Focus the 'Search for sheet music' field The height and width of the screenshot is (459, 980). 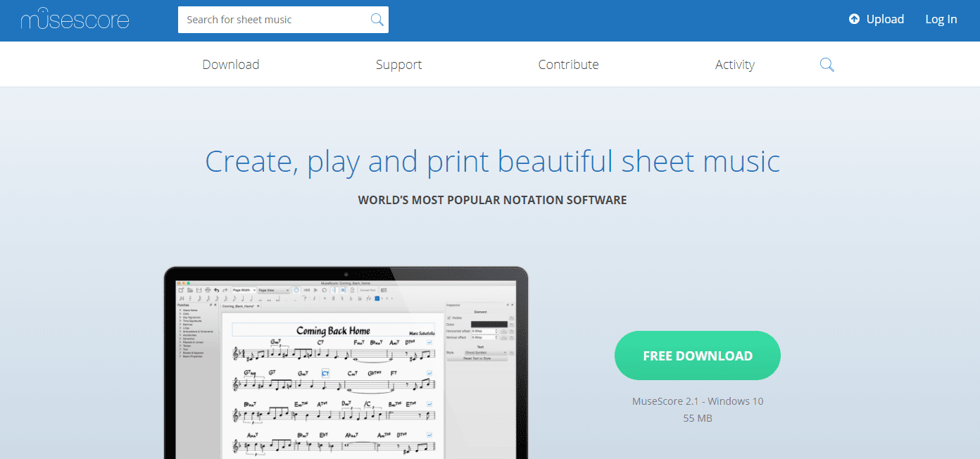[x=283, y=20]
